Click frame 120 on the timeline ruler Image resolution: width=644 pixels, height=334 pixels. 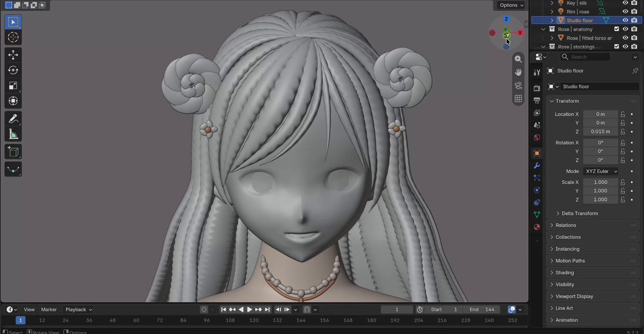pyautogui.click(x=254, y=321)
